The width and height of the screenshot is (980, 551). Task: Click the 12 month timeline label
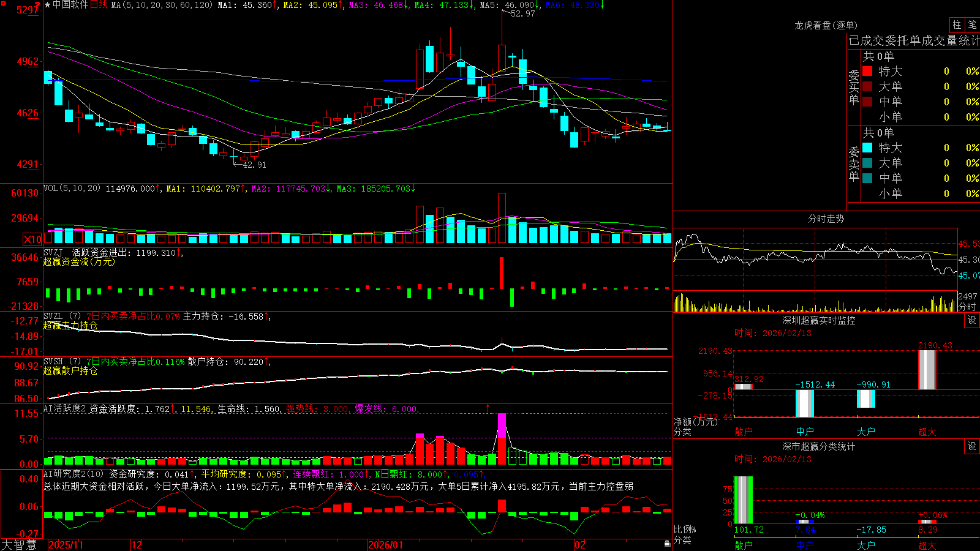coord(137,545)
